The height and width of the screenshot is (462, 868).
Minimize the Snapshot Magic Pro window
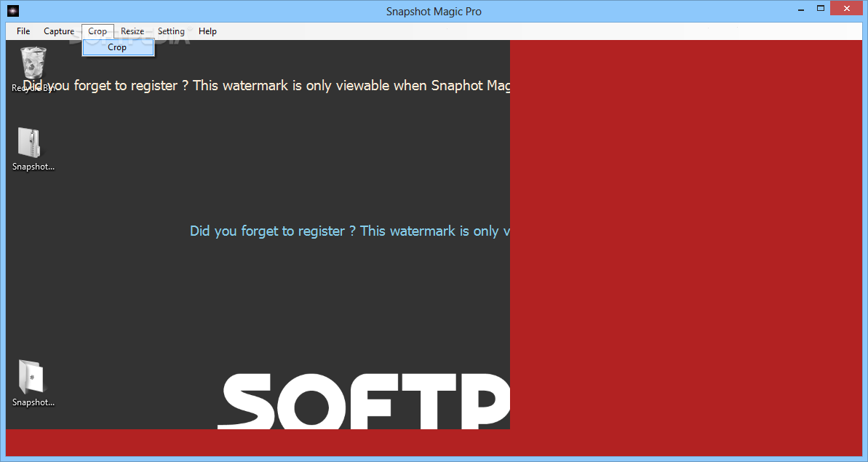[x=801, y=9]
